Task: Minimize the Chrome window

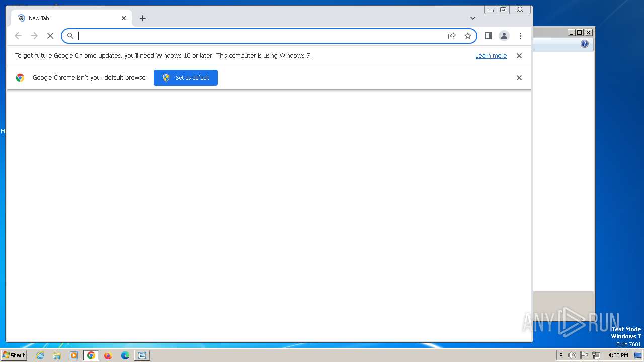Action: point(491,10)
